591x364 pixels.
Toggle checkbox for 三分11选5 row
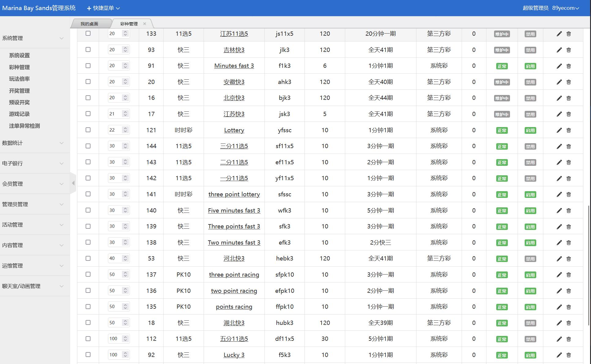(x=88, y=146)
